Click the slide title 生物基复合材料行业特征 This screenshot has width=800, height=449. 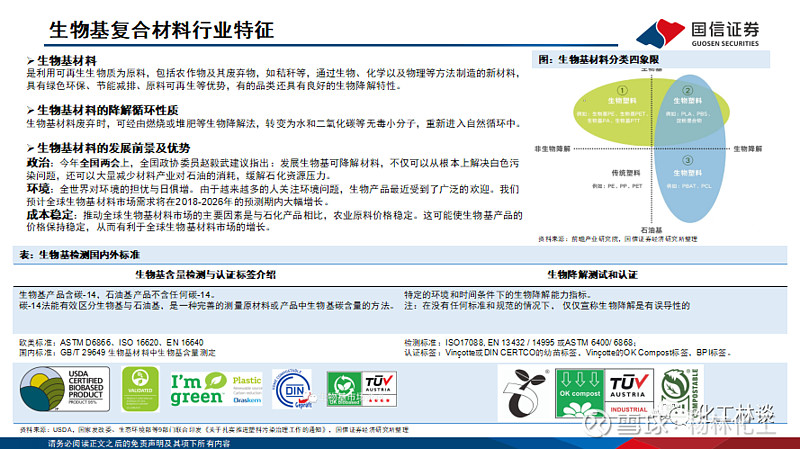[x=162, y=30]
